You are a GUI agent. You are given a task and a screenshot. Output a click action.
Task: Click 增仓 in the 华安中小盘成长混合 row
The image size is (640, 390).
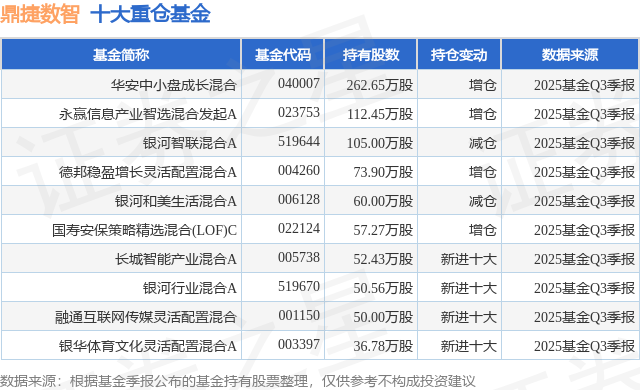(x=482, y=85)
